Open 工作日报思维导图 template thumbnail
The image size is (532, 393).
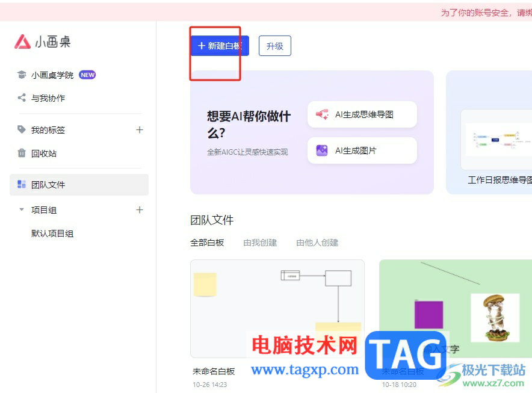pyautogui.click(x=496, y=139)
